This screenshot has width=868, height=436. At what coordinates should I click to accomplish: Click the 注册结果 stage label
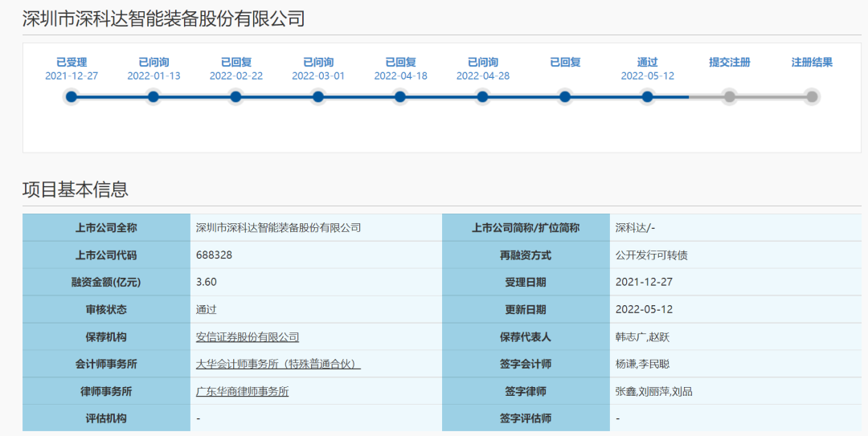pyautogui.click(x=812, y=63)
